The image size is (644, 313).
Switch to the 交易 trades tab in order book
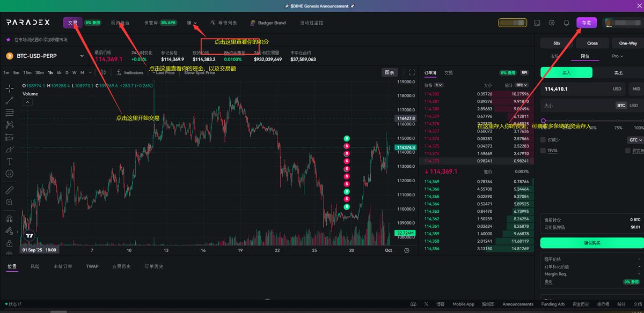(x=448, y=72)
